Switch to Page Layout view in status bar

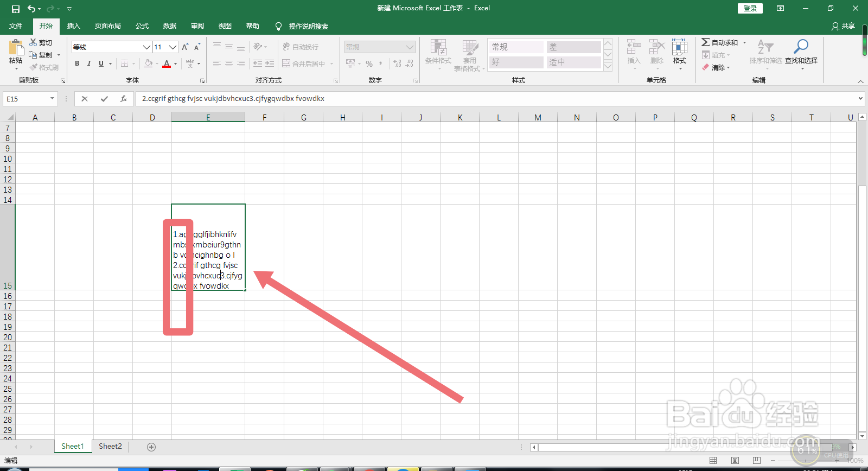tap(735, 460)
